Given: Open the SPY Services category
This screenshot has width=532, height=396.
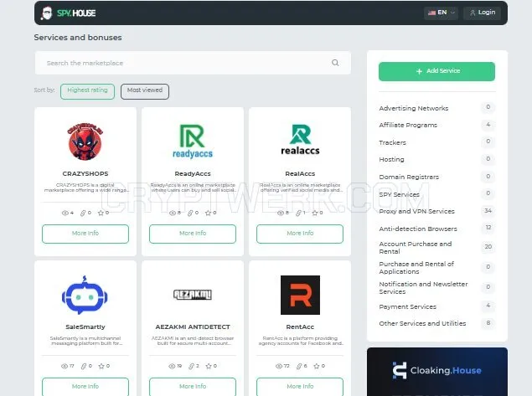Looking at the screenshot, I should [x=436, y=194].
